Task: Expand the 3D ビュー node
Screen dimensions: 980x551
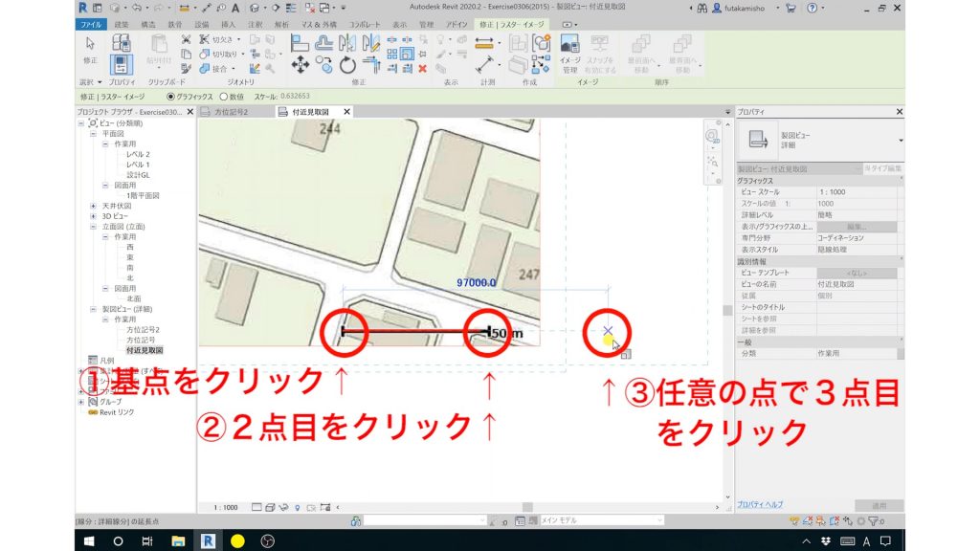Action: click(x=94, y=217)
